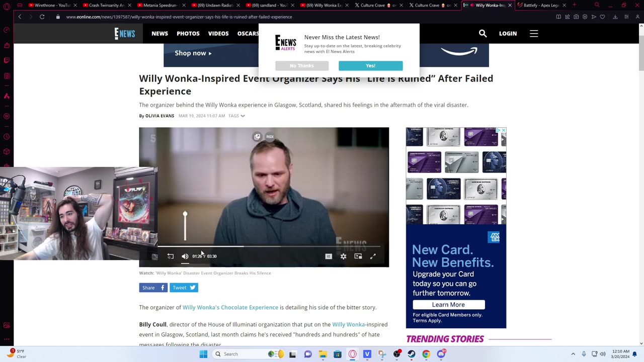This screenshot has height=362, width=644.
Task: Click the LOGIN link
Action: [x=508, y=34]
